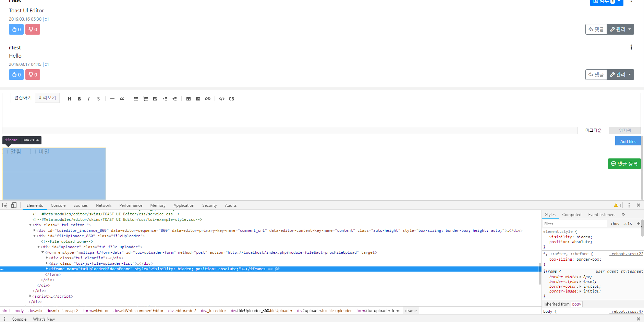The image size is (644, 322).
Task: Focus the Styles Filter input field
Action: pyautogui.click(x=574, y=224)
